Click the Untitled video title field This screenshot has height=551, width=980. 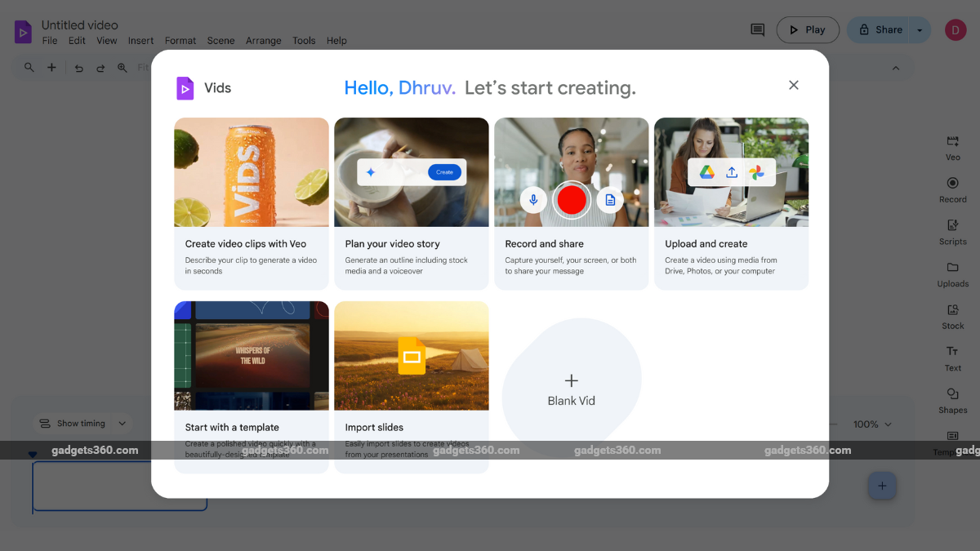(80, 25)
